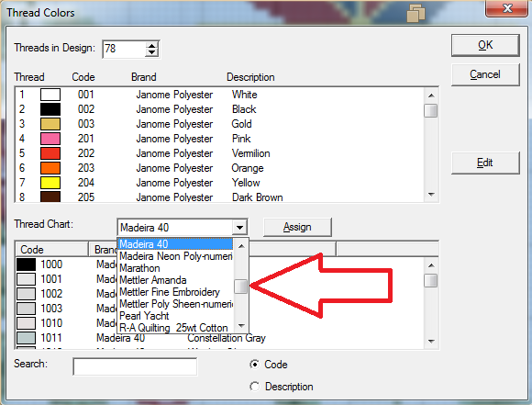Select the Code search radio button
532x405 pixels.
pos(254,365)
